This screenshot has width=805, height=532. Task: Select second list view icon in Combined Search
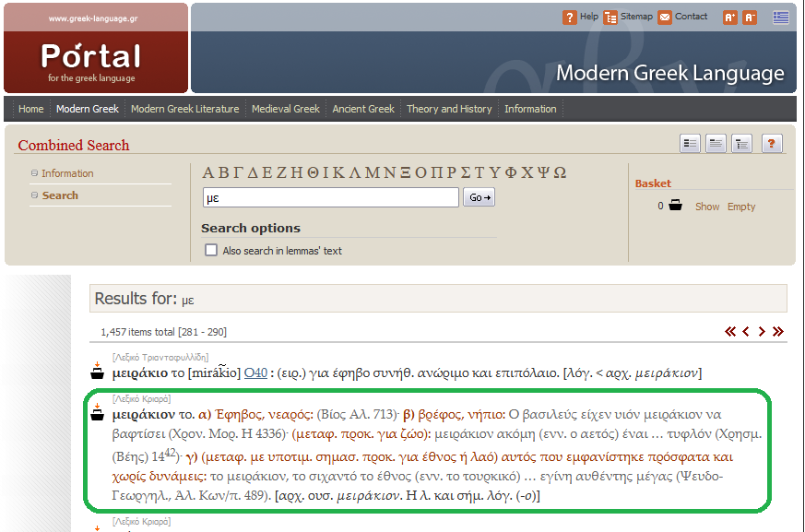point(716,144)
